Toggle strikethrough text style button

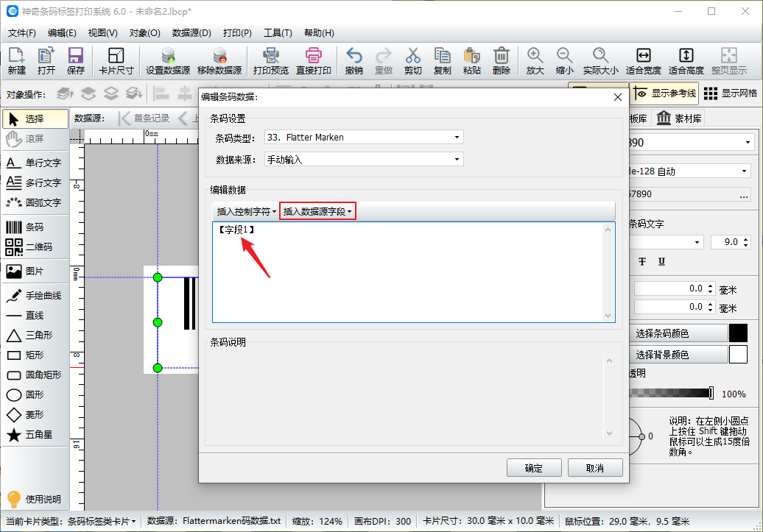click(641, 262)
